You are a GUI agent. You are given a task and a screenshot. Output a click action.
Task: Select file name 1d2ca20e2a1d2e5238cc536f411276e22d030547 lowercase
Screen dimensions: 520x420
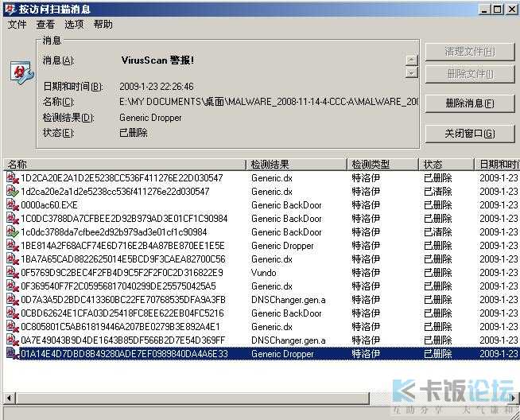click(115, 192)
